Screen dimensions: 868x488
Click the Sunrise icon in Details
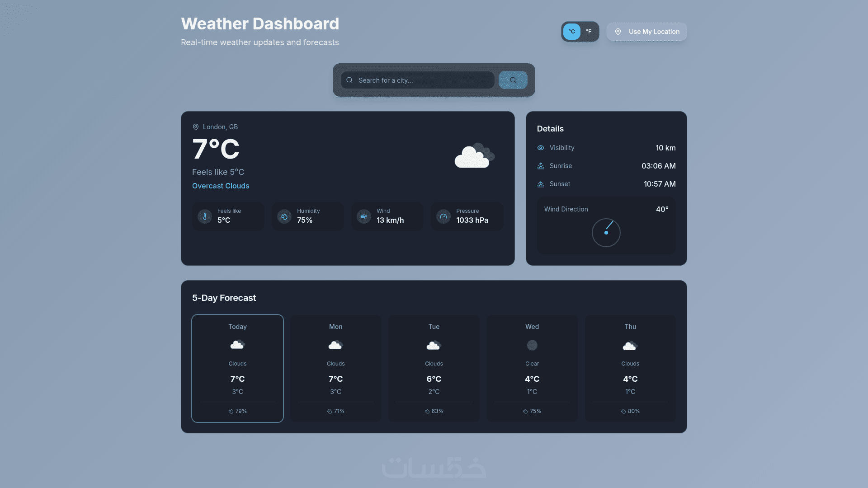(x=541, y=166)
